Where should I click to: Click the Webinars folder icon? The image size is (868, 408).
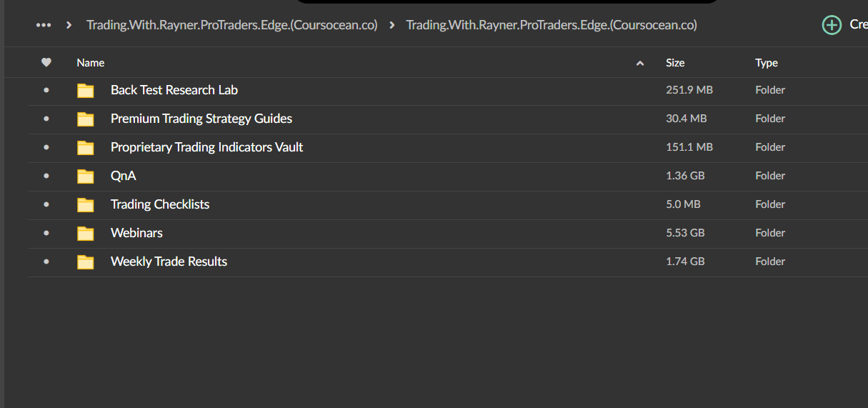point(86,234)
